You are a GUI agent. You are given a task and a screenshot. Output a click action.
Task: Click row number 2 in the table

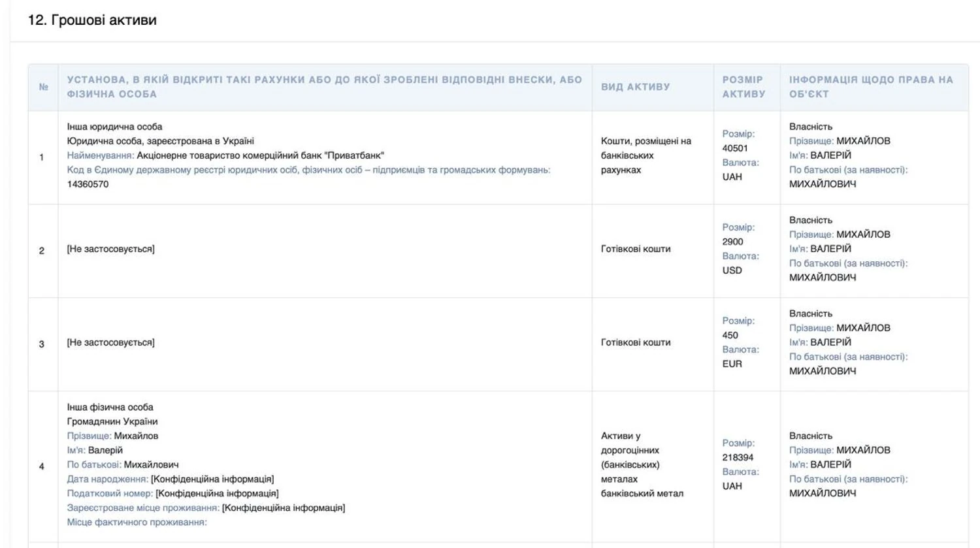pos(42,251)
